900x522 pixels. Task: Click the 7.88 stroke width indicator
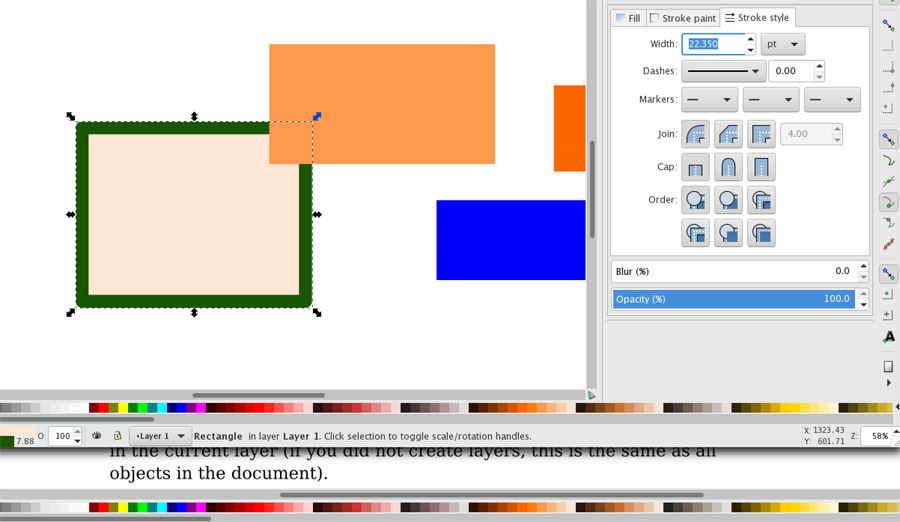pos(25,441)
